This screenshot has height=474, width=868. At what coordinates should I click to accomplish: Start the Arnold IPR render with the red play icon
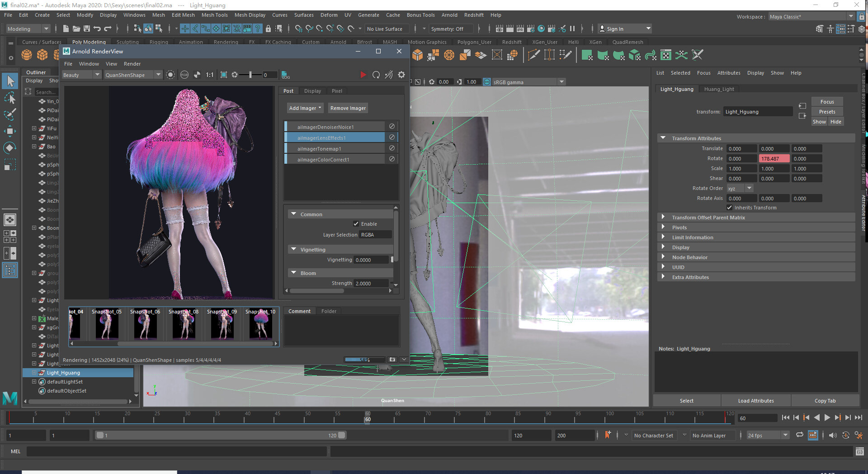363,75
